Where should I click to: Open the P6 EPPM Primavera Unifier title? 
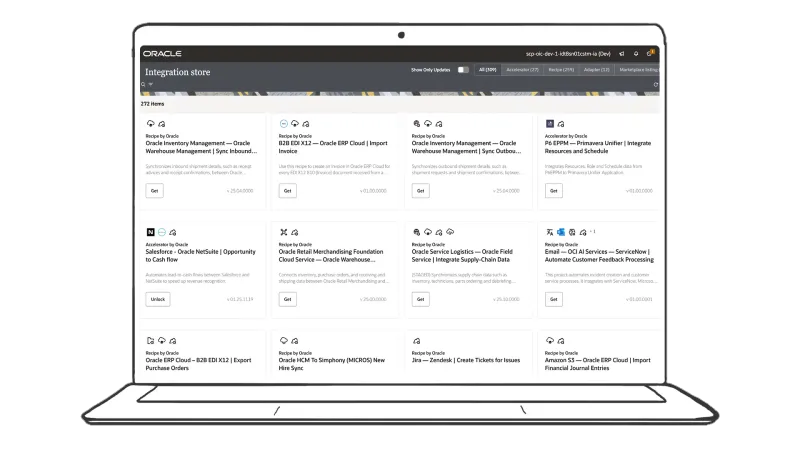597,147
